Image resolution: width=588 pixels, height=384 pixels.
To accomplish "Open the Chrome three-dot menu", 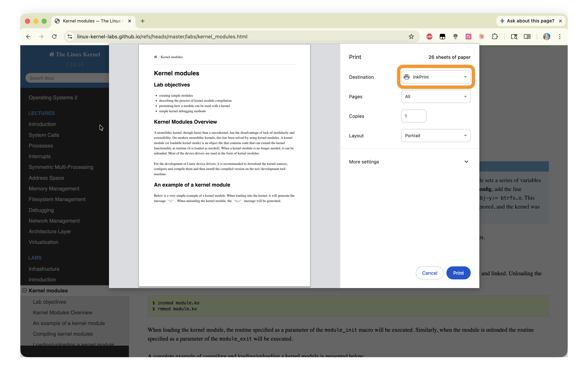I will (560, 37).
